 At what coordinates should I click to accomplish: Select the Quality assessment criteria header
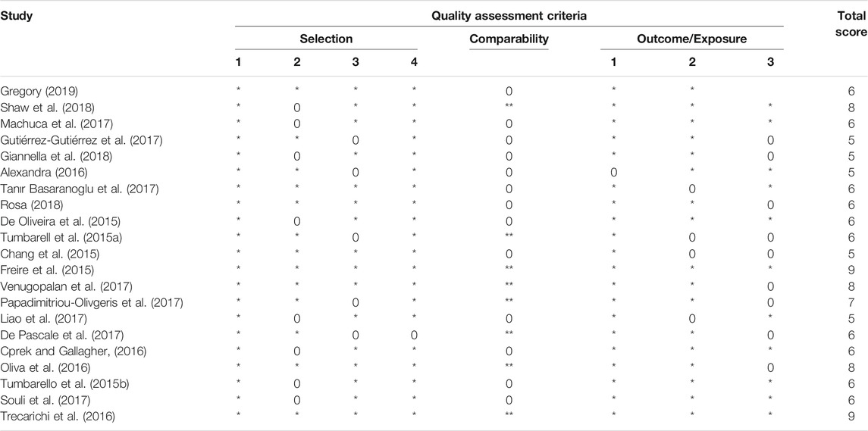click(509, 16)
